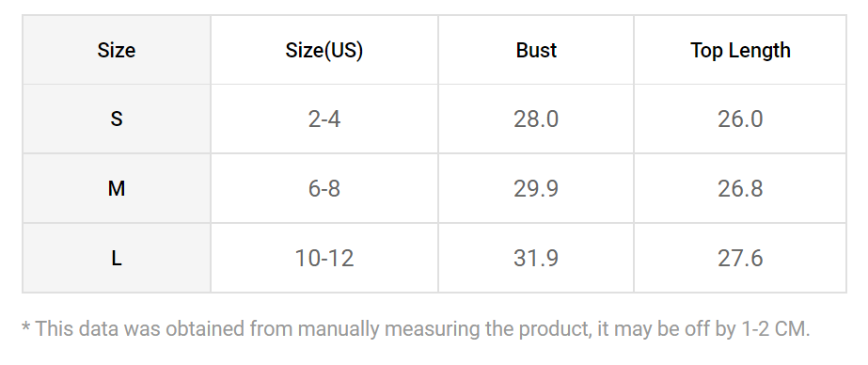Select the M size row label
The width and height of the screenshot is (868, 365).
click(117, 189)
